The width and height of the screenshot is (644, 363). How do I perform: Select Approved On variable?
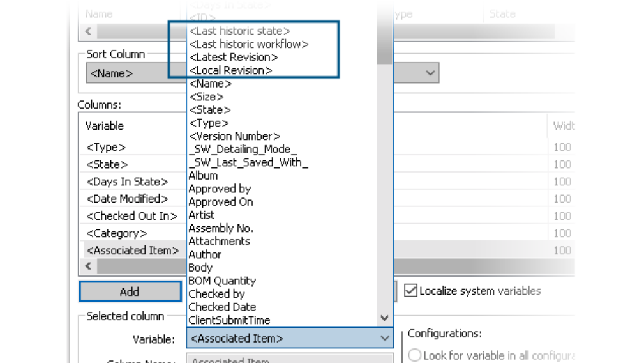[221, 202]
